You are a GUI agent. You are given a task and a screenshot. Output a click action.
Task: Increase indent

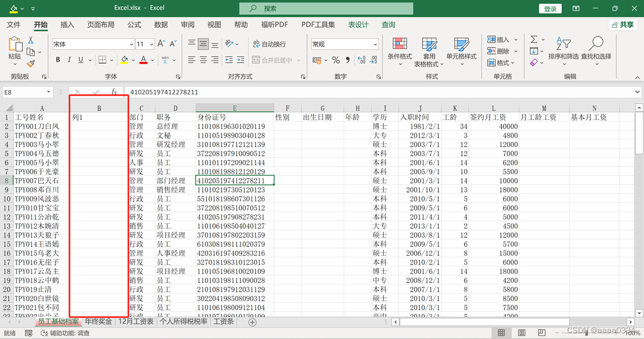coord(241,60)
